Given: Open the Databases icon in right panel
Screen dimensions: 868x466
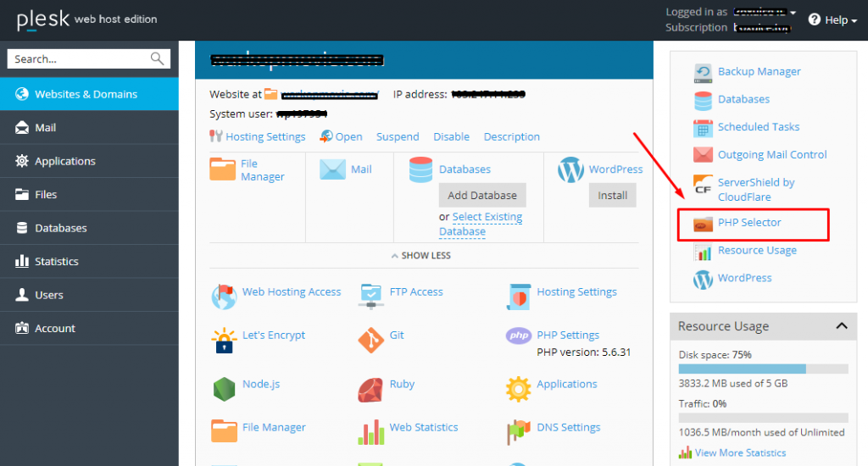Looking at the screenshot, I should [x=703, y=100].
